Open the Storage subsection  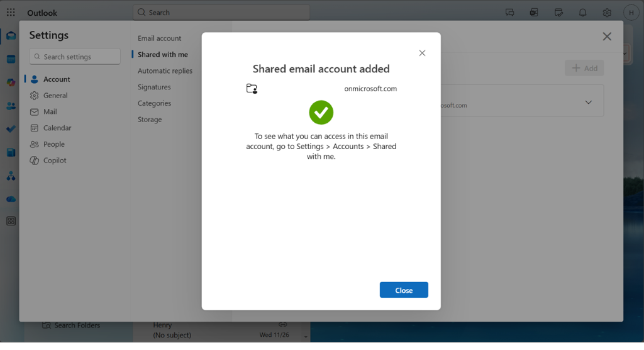pyautogui.click(x=150, y=119)
